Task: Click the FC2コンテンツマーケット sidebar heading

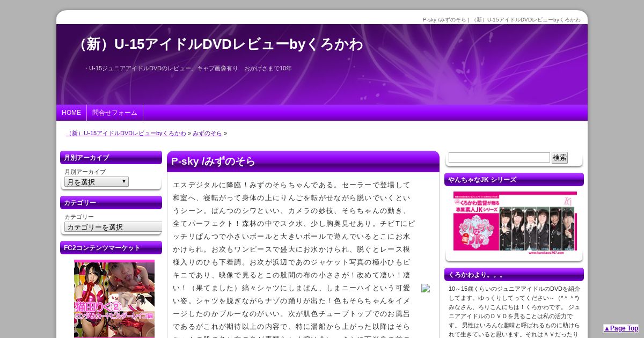Action: click(111, 248)
